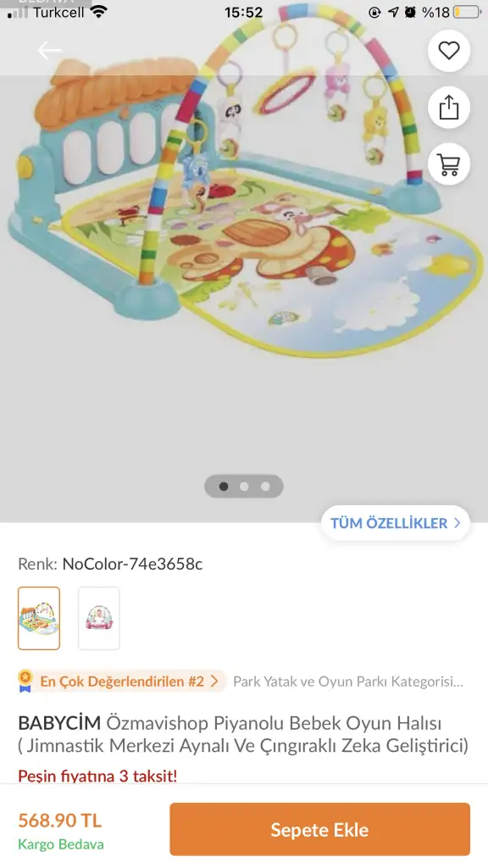Screen dimensions: 488x868
Task: Tap the back arrow icon
Action: pyautogui.click(x=49, y=51)
